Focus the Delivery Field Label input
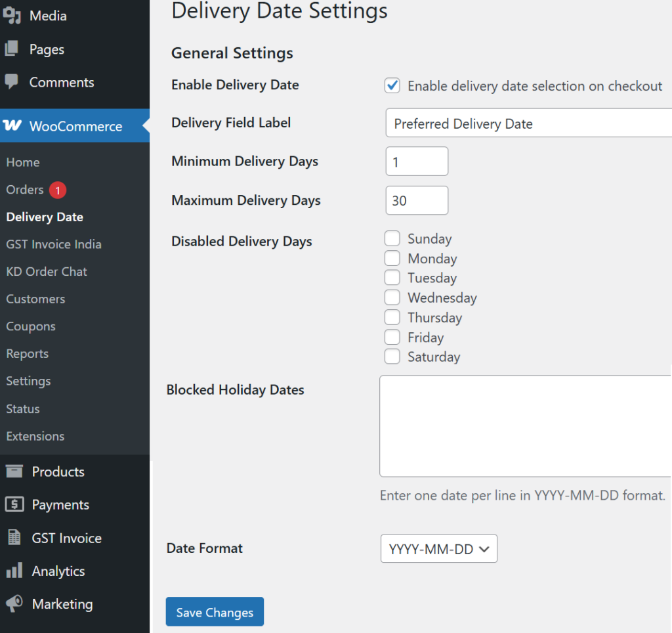This screenshot has height=633, width=672. pos(528,123)
